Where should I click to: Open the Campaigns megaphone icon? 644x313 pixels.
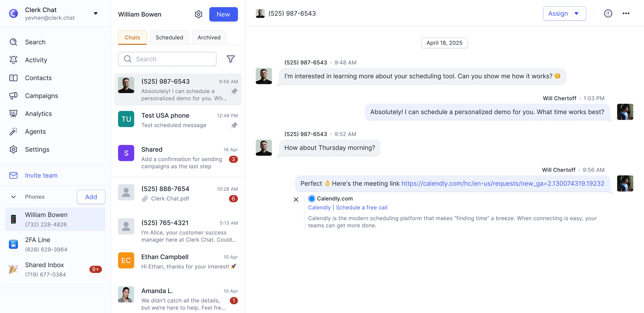pos(13,96)
